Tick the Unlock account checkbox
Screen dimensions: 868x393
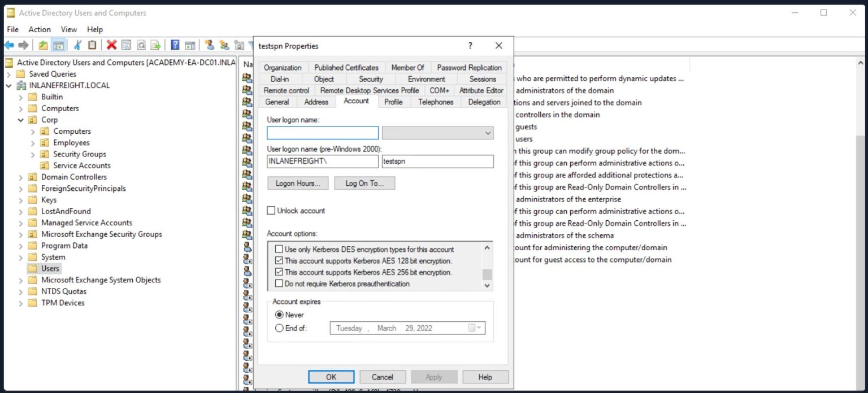(x=271, y=211)
